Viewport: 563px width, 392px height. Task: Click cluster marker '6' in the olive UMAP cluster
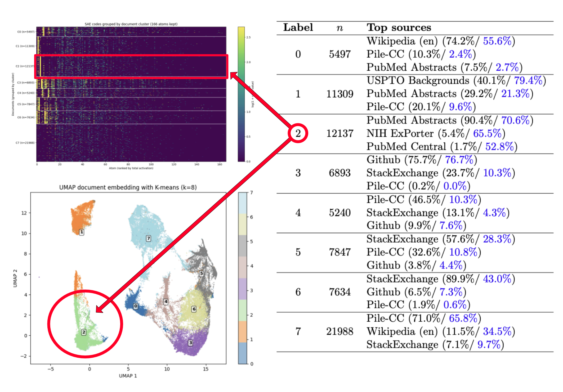tap(194, 309)
